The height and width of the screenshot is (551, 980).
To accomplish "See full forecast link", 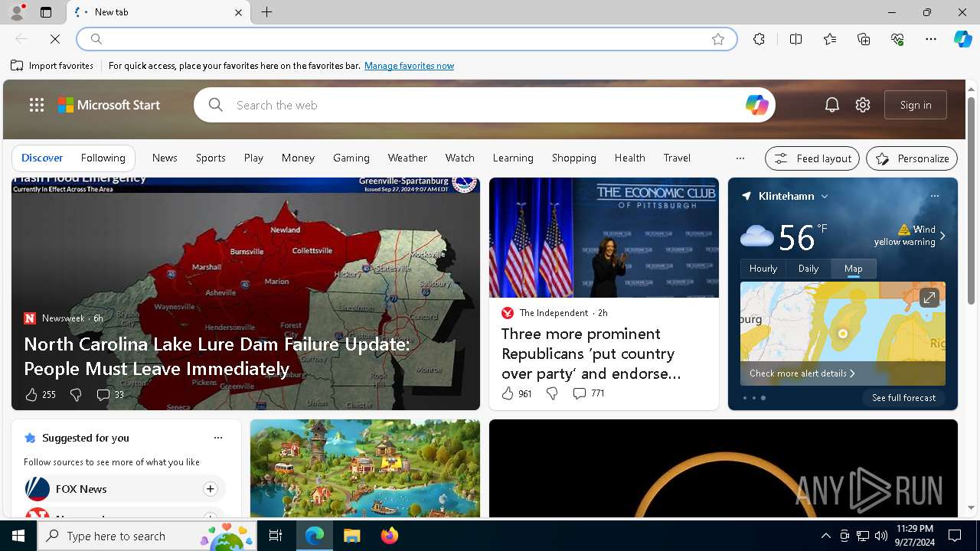I will click(903, 398).
